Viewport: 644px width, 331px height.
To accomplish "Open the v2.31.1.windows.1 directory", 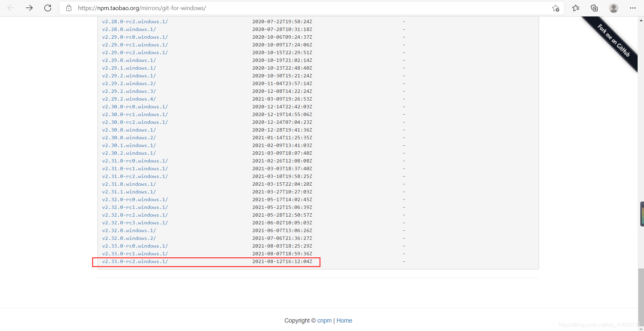I will 129,191.
